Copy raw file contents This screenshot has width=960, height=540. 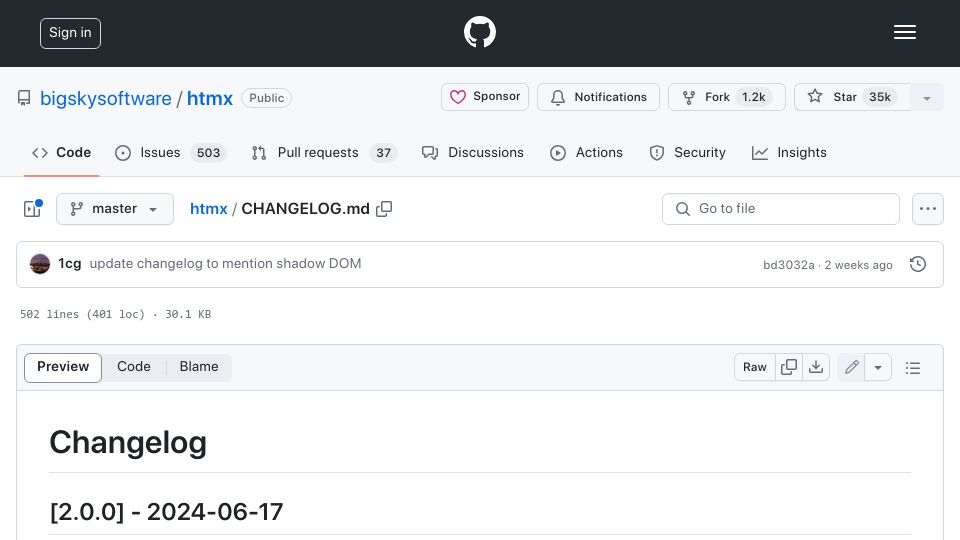tap(789, 367)
